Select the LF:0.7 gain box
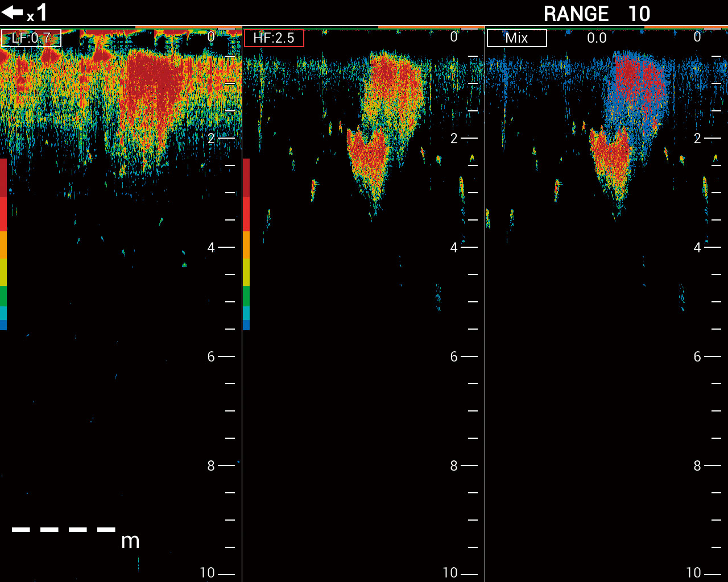This screenshot has height=582, width=728. (x=31, y=38)
